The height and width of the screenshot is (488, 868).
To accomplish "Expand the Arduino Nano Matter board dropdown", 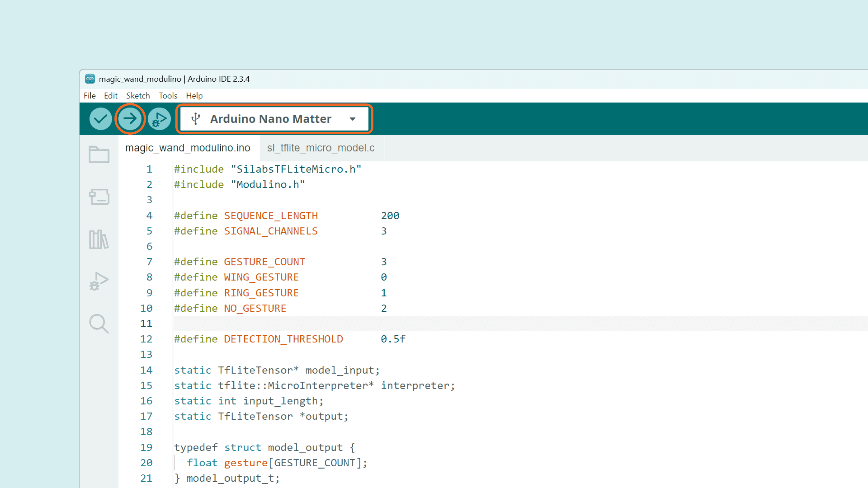I will click(271, 119).
